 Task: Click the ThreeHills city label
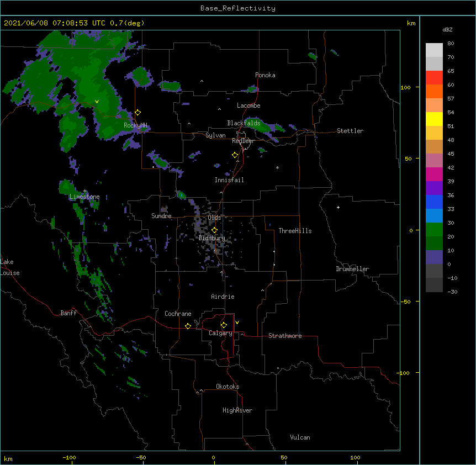click(295, 231)
